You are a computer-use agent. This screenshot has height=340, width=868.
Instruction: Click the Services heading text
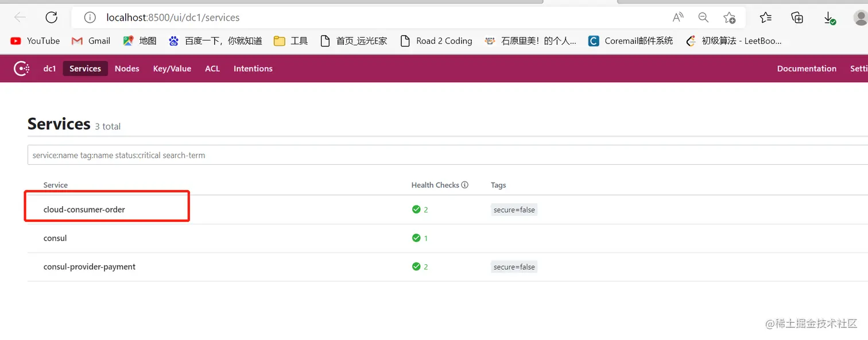pos(59,124)
